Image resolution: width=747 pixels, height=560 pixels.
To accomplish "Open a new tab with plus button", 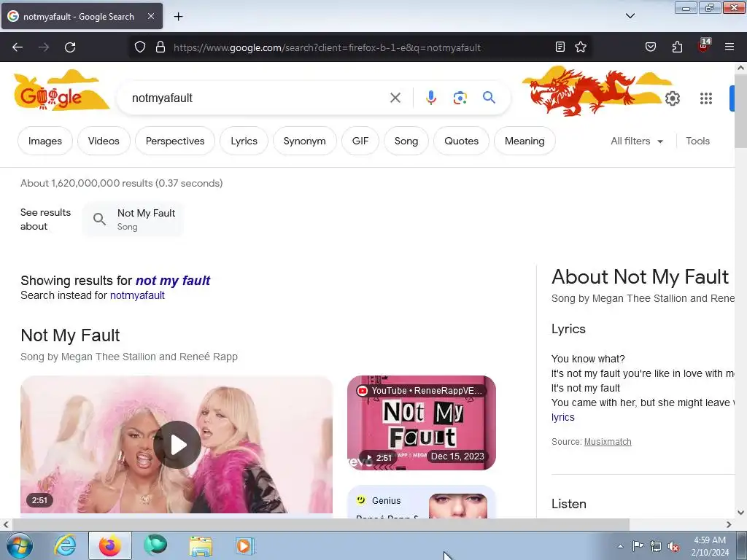I will tap(178, 17).
